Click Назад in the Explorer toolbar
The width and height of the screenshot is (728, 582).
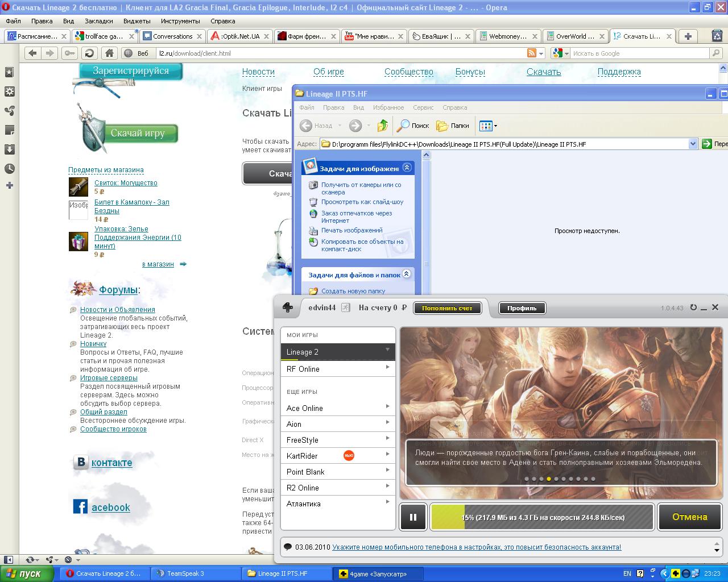tap(317, 126)
